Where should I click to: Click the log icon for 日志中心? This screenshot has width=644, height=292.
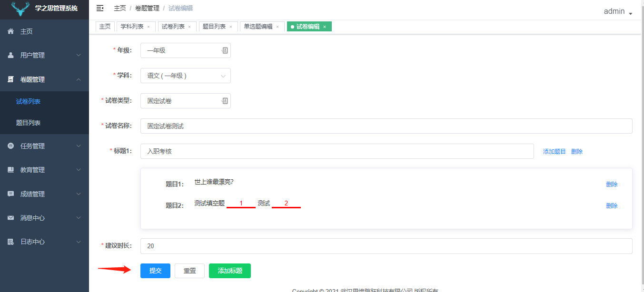[10, 242]
